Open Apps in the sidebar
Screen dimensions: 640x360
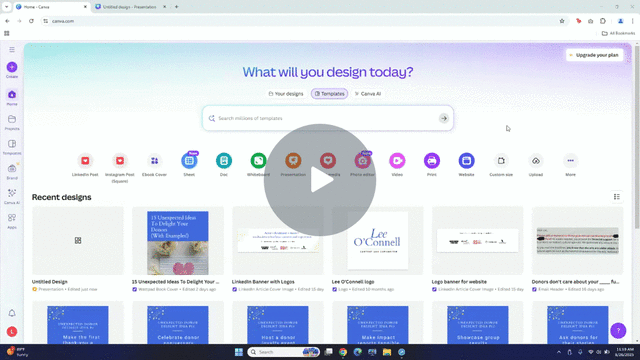tap(12, 221)
